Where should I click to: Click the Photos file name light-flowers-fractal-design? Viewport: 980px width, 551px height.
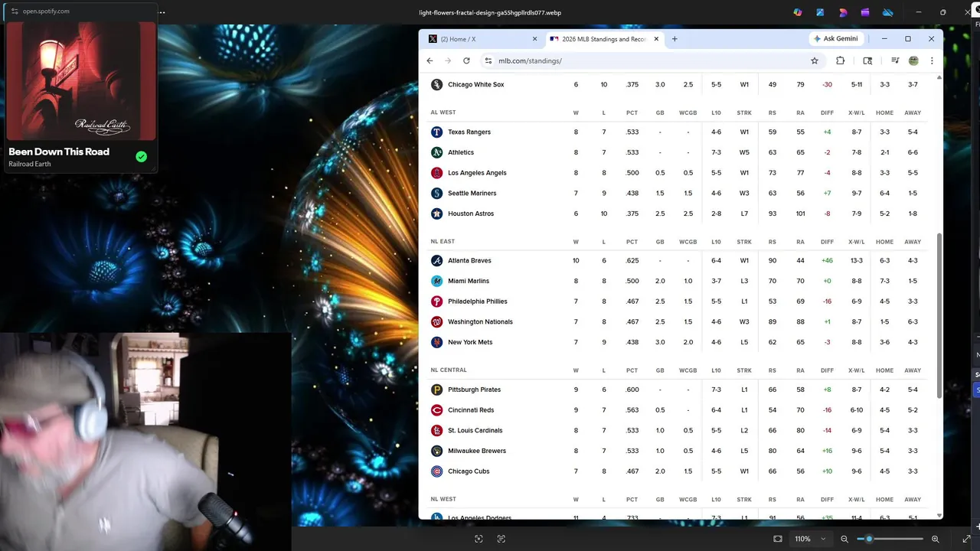coord(490,12)
